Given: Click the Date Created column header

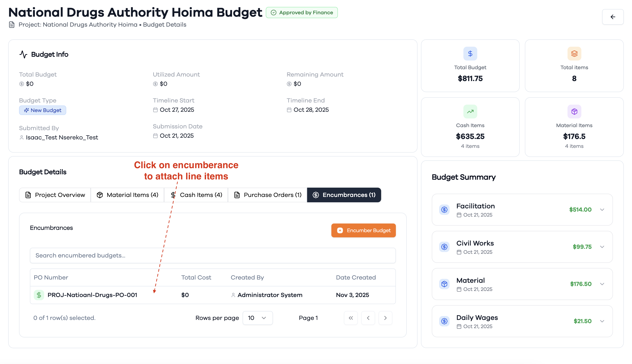Looking at the screenshot, I should pos(356,278).
